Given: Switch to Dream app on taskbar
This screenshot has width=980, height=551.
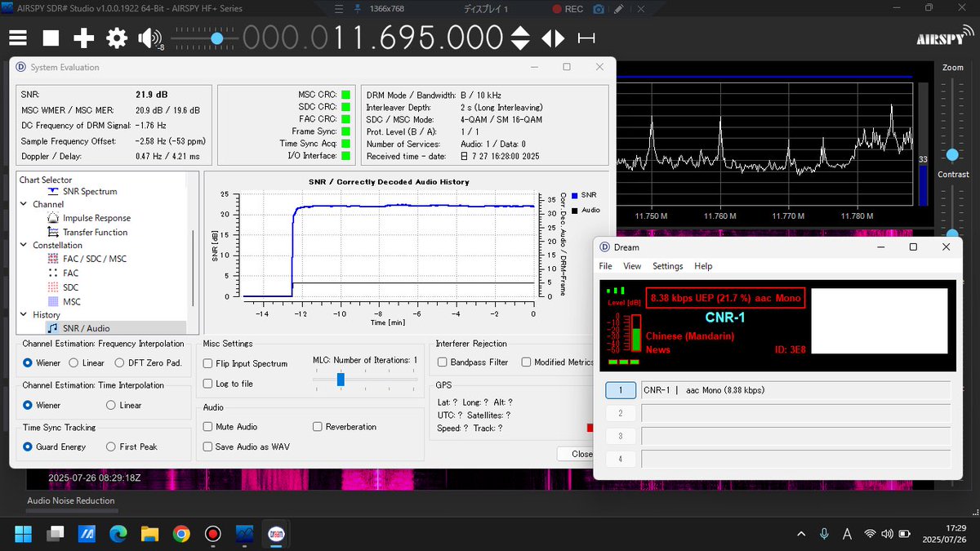Looking at the screenshot, I should tap(276, 534).
